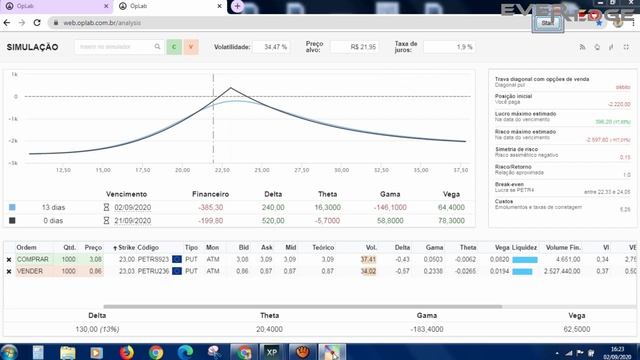Edit the Volatilidade value field
640x360 pixels.
click(x=271, y=47)
